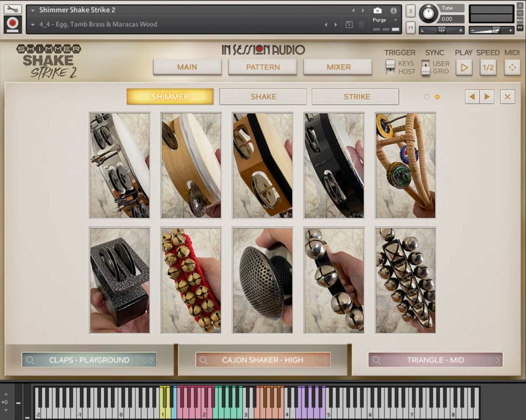Change the Speed 1/2 selector

coord(488,67)
